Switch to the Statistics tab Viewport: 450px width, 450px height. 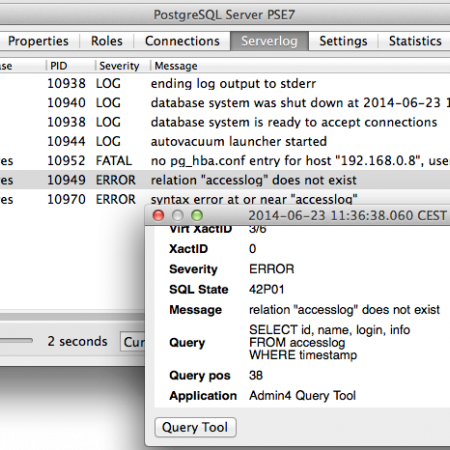(x=415, y=41)
